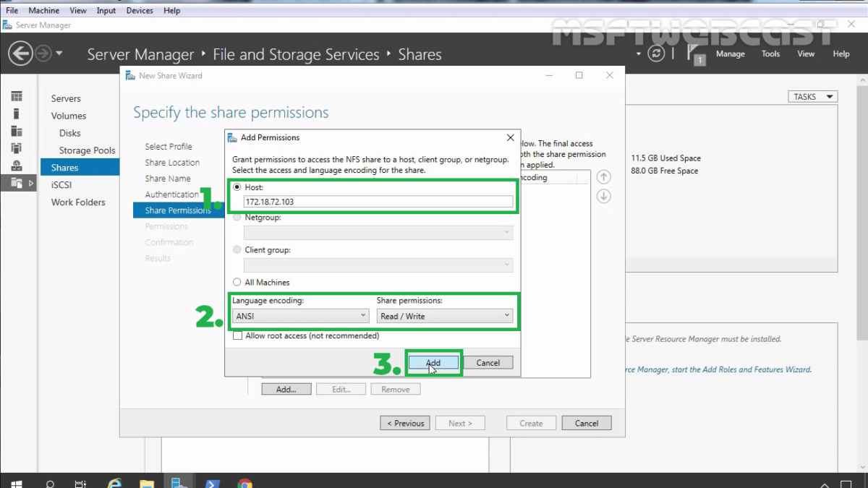
Task: Open the Dashboard icon in left rail
Action: (17, 97)
